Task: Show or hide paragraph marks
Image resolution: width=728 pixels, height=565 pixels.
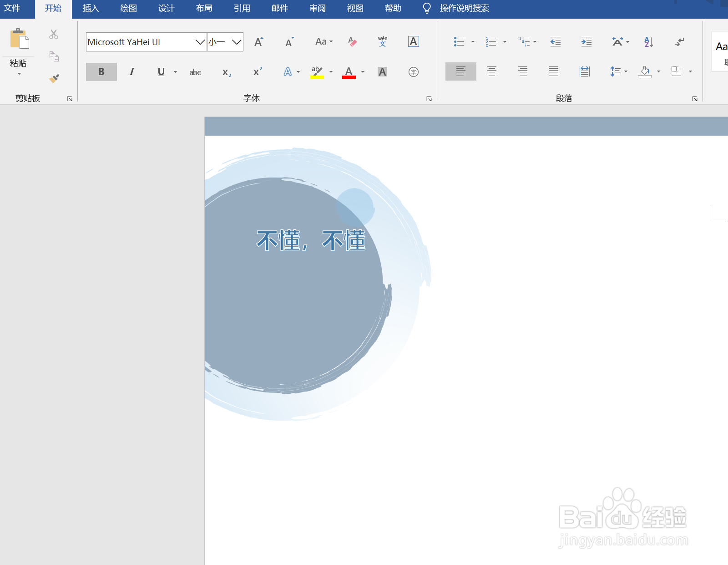Action: click(679, 42)
